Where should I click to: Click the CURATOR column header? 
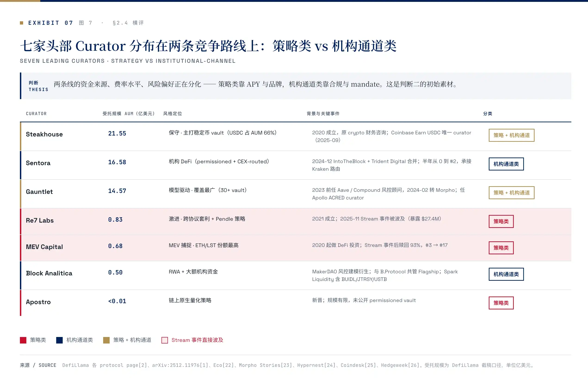pyautogui.click(x=36, y=114)
